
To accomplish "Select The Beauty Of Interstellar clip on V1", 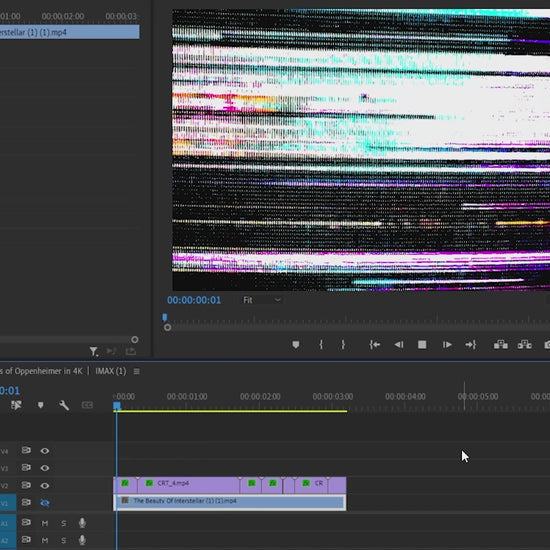I will [x=230, y=502].
